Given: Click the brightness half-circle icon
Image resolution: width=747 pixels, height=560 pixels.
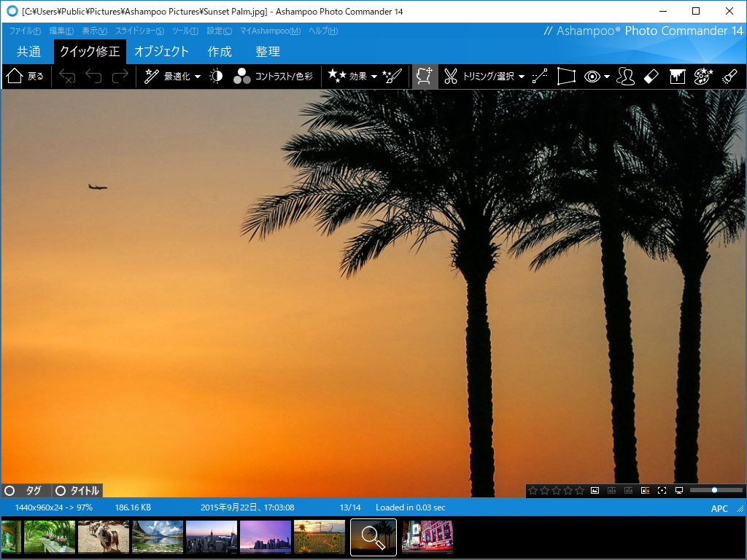Looking at the screenshot, I should click(216, 76).
